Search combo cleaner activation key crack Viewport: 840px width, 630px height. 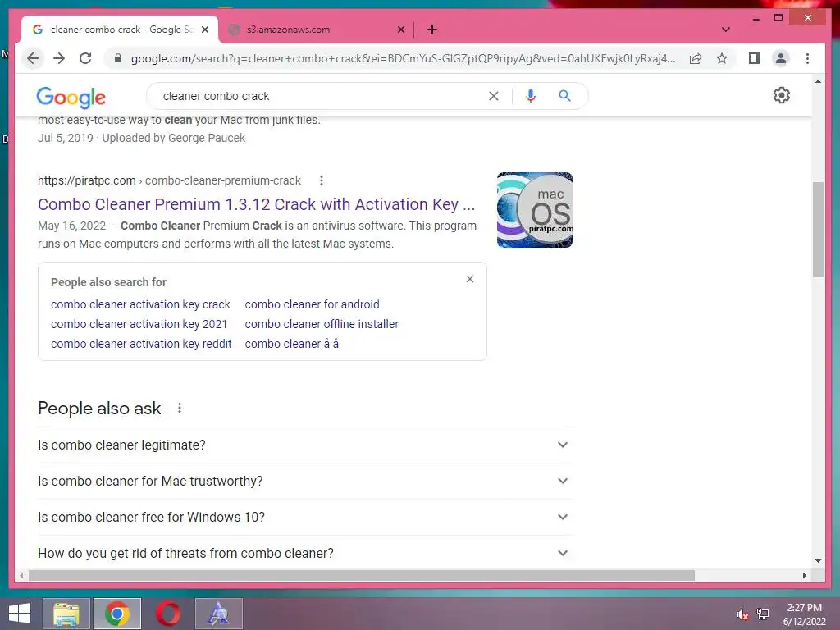coord(140,304)
